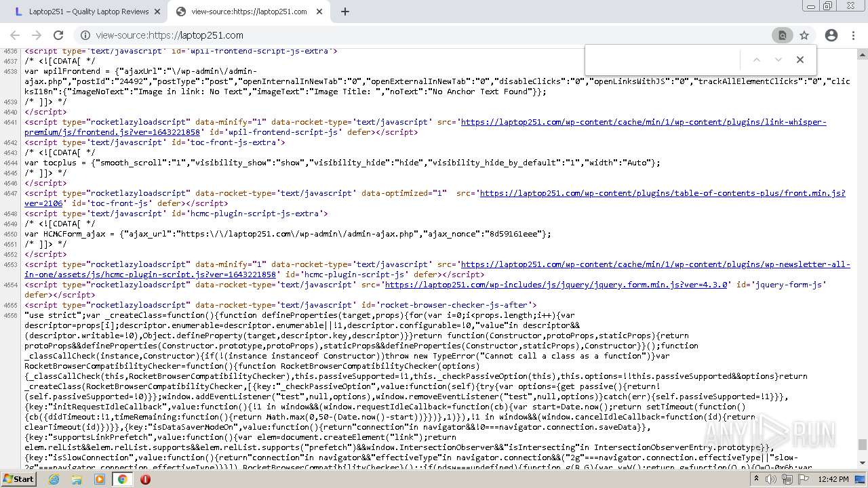This screenshot has height=488, width=868.
Task: Open the media player taskbar icon
Action: tap(100, 479)
